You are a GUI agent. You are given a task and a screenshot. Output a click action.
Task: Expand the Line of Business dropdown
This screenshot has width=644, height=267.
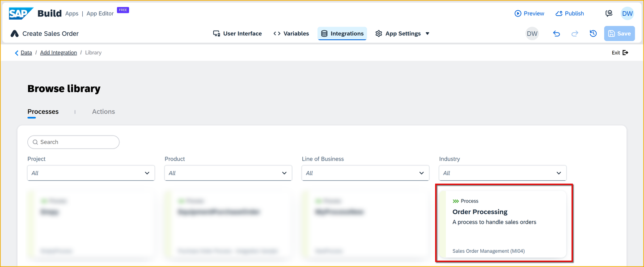point(366,173)
